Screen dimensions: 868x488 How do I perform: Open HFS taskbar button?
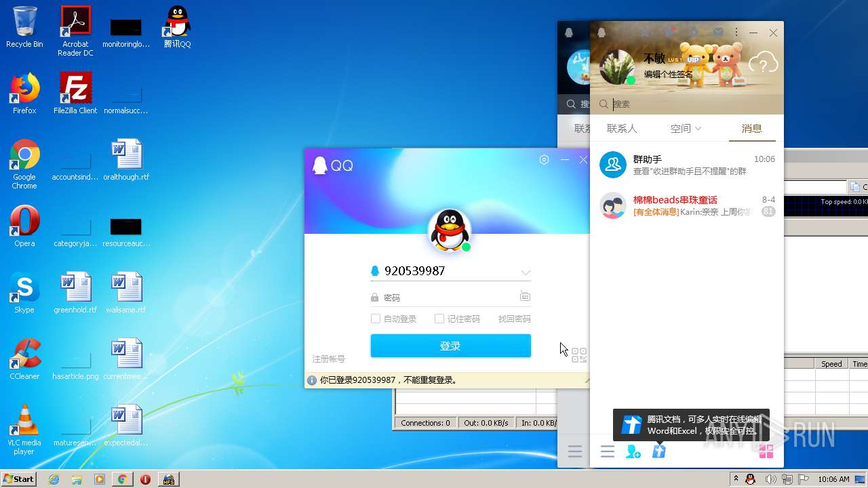168,479
